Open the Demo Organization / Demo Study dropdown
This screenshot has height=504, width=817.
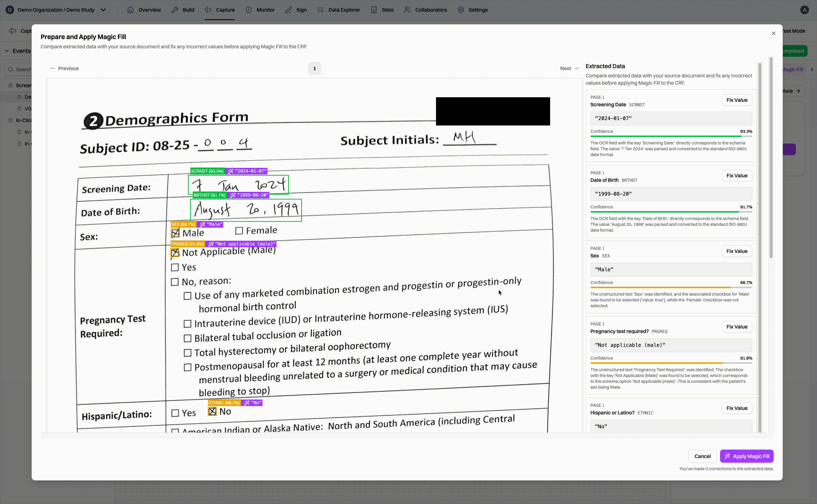[103, 10]
